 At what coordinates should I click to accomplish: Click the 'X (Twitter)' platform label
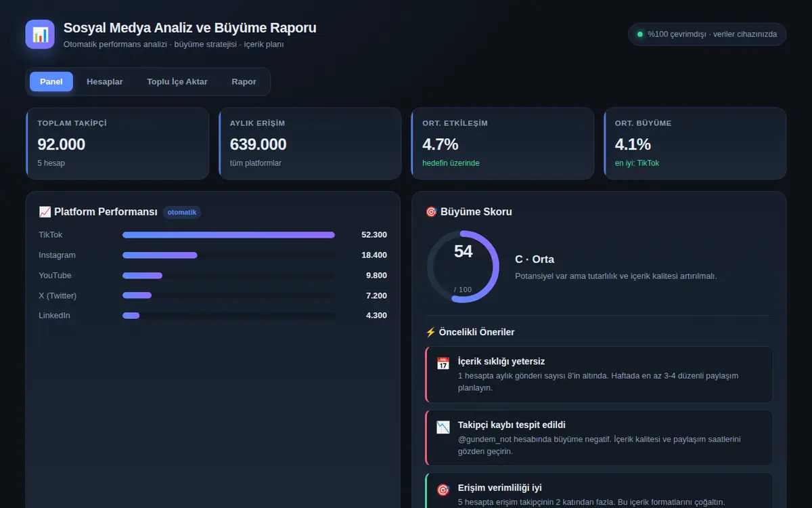pos(58,295)
